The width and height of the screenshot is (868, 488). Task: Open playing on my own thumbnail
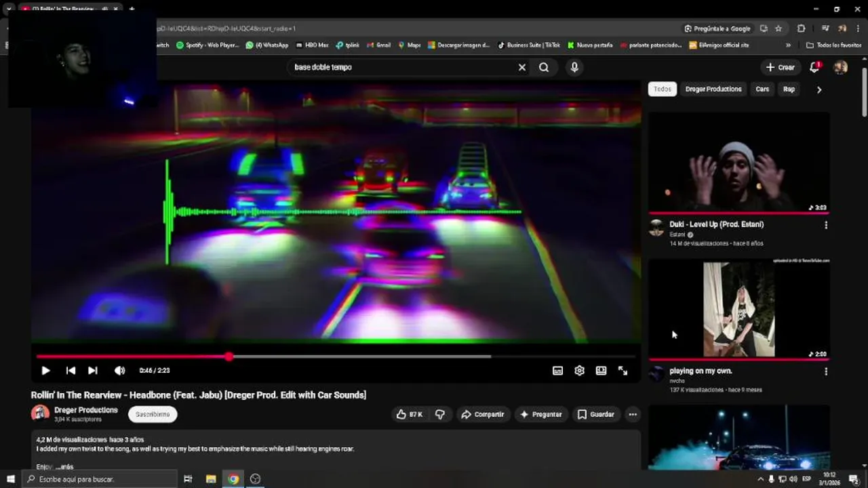(739, 309)
